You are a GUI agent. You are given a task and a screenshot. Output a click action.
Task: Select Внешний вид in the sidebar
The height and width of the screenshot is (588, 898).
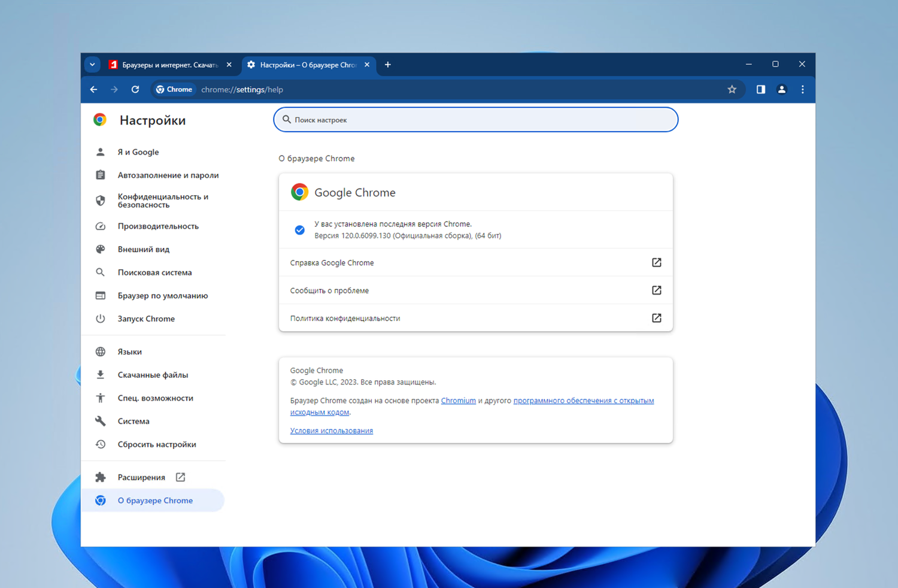coord(153,249)
